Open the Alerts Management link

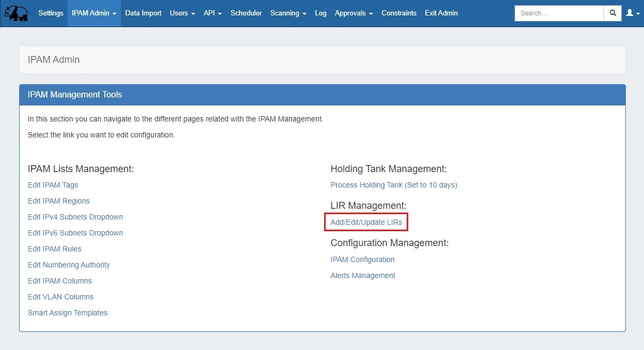point(362,275)
